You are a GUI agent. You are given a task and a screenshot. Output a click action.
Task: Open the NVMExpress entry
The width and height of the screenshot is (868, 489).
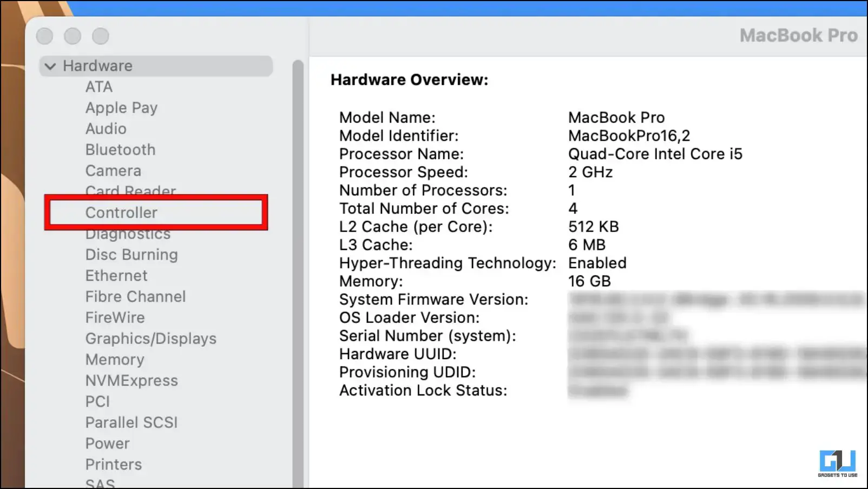[131, 381]
